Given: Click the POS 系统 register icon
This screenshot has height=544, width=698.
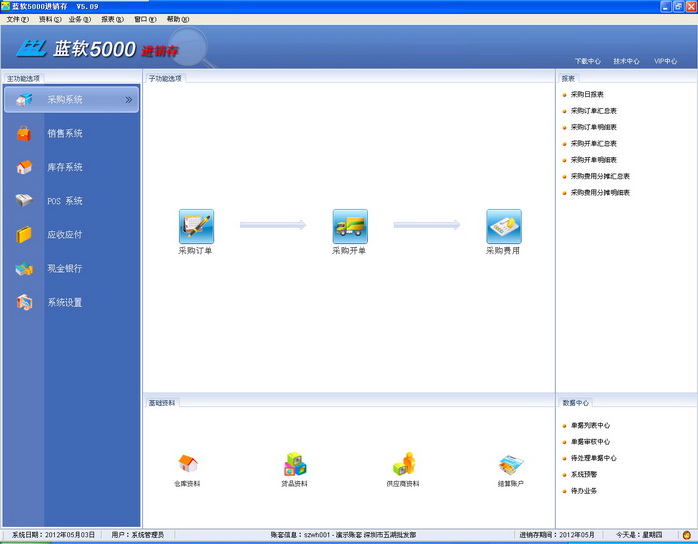Looking at the screenshot, I should (24, 200).
